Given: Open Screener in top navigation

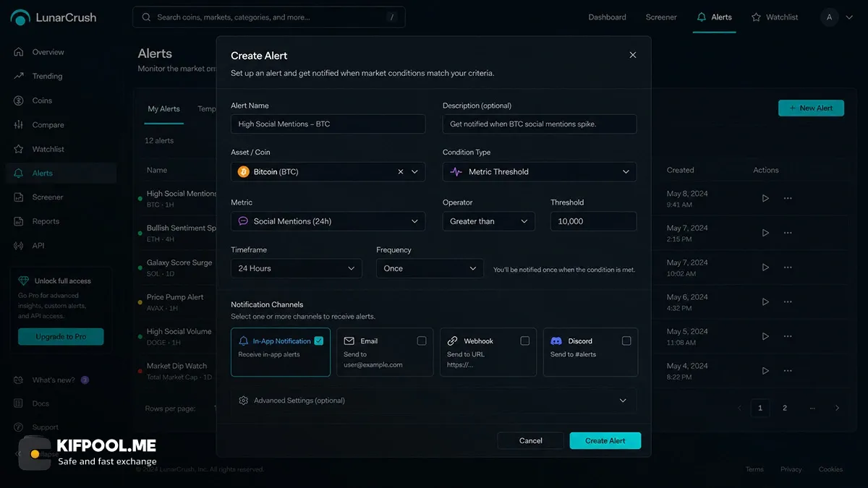Looking at the screenshot, I should [x=661, y=17].
